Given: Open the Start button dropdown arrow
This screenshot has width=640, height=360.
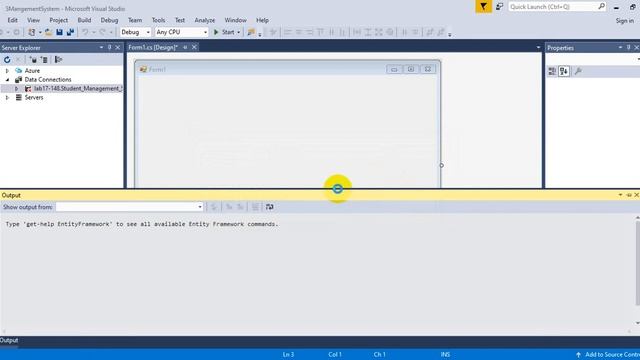Looking at the screenshot, I should click(x=239, y=32).
